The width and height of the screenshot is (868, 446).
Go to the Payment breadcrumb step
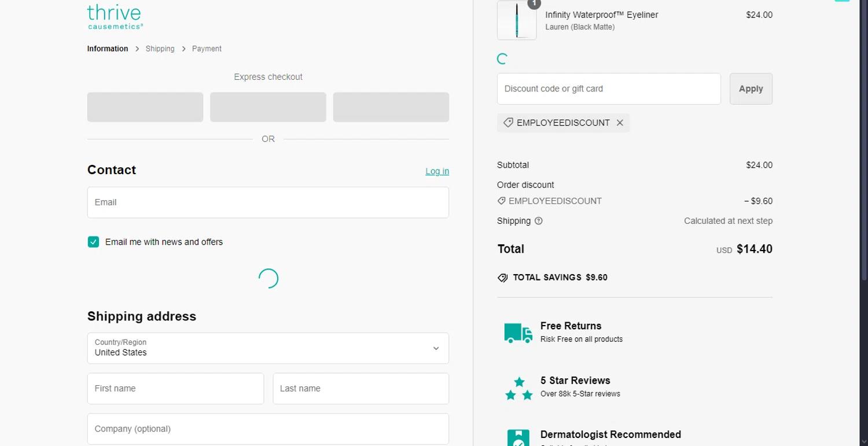click(207, 49)
